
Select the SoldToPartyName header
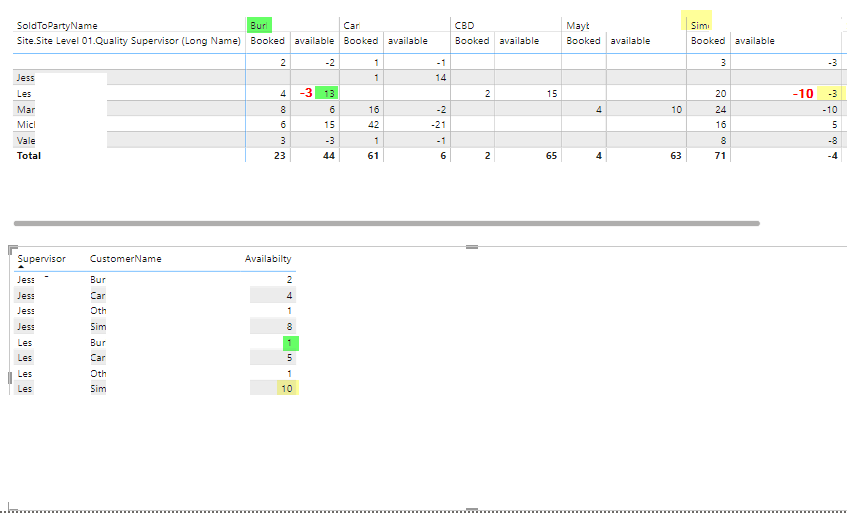point(57,25)
